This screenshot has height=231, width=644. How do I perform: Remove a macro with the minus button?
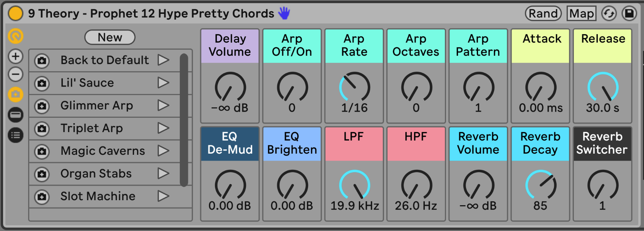click(16, 74)
